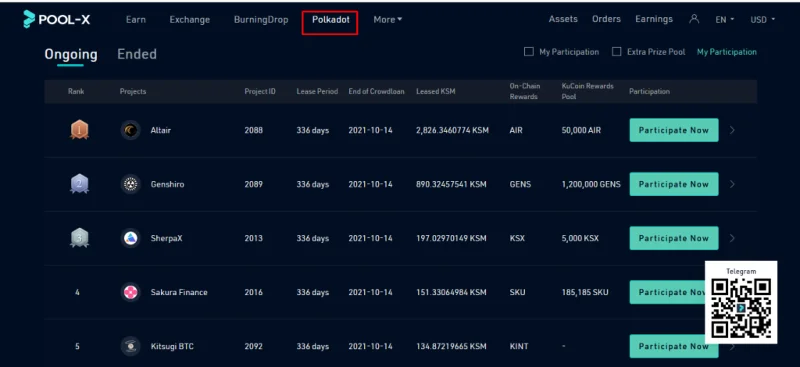Viewport: 800px width, 367px height.
Task: Click Participate Now for Kitsugi BTC
Action: [674, 347]
